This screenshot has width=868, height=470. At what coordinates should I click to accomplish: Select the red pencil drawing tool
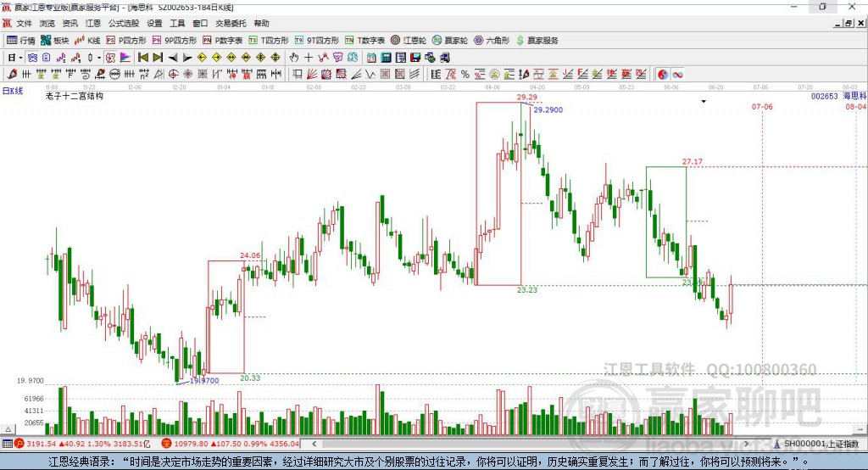pyautogui.click(x=12, y=75)
